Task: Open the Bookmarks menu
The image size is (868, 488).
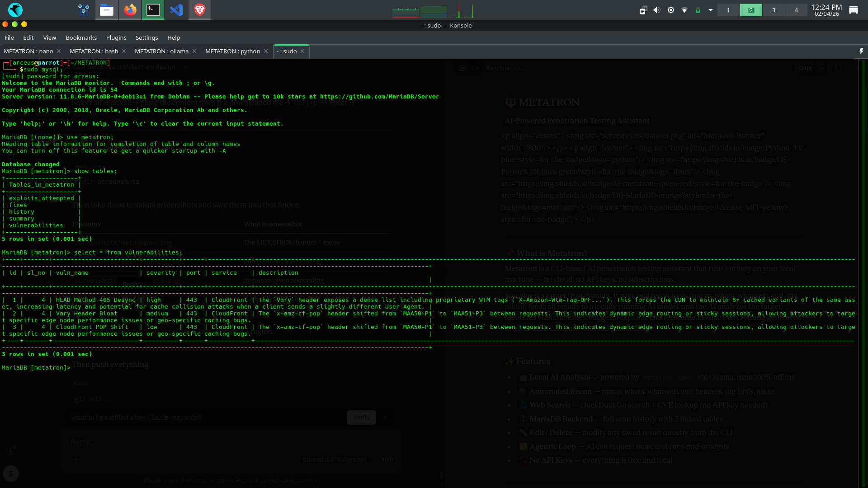Action: 81,38
